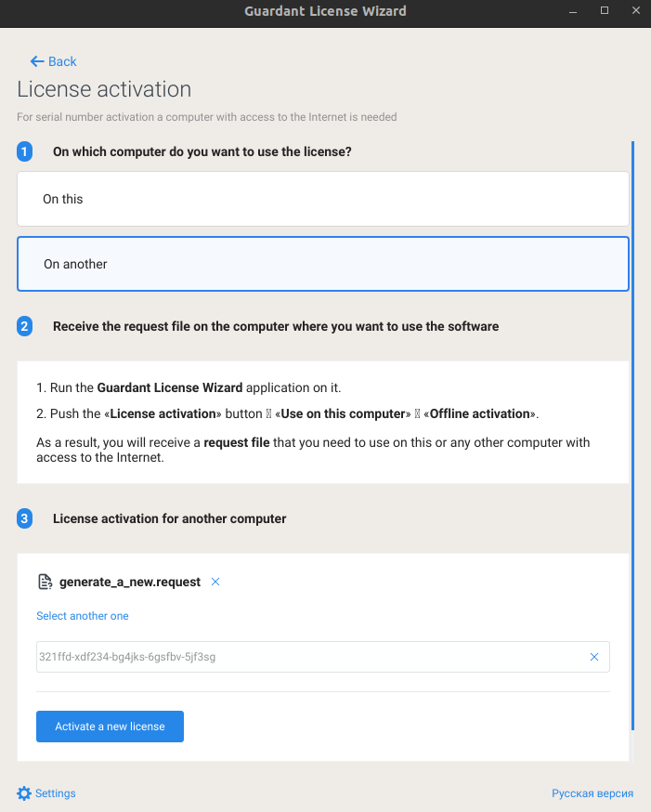Select the 'On this' computer option
This screenshot has width=651, height=812.
(322, 199)
